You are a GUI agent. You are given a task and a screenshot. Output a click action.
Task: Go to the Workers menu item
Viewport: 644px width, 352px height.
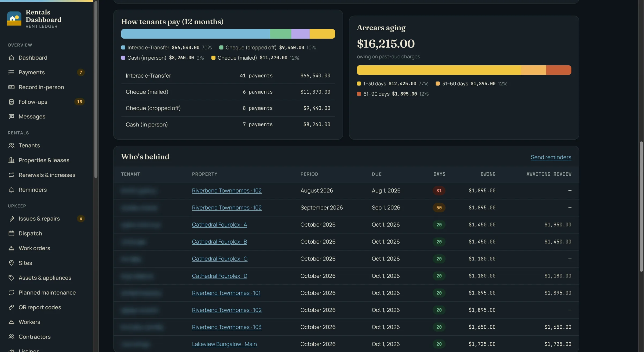[46, 322]
